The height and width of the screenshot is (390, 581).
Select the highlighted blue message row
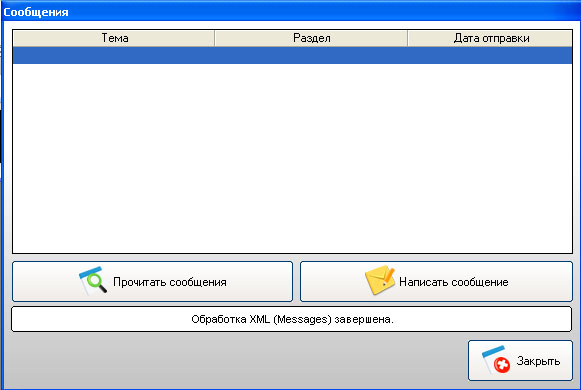pos(293,55)
